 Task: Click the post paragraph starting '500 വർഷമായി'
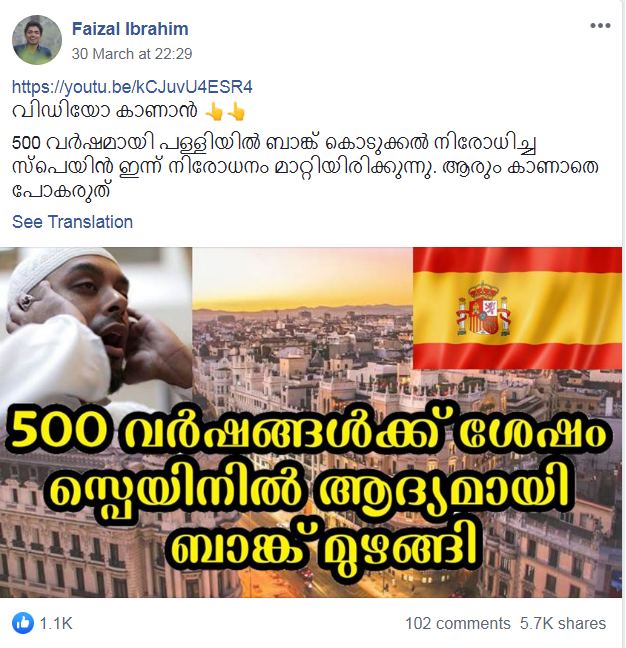click(306, 167)
